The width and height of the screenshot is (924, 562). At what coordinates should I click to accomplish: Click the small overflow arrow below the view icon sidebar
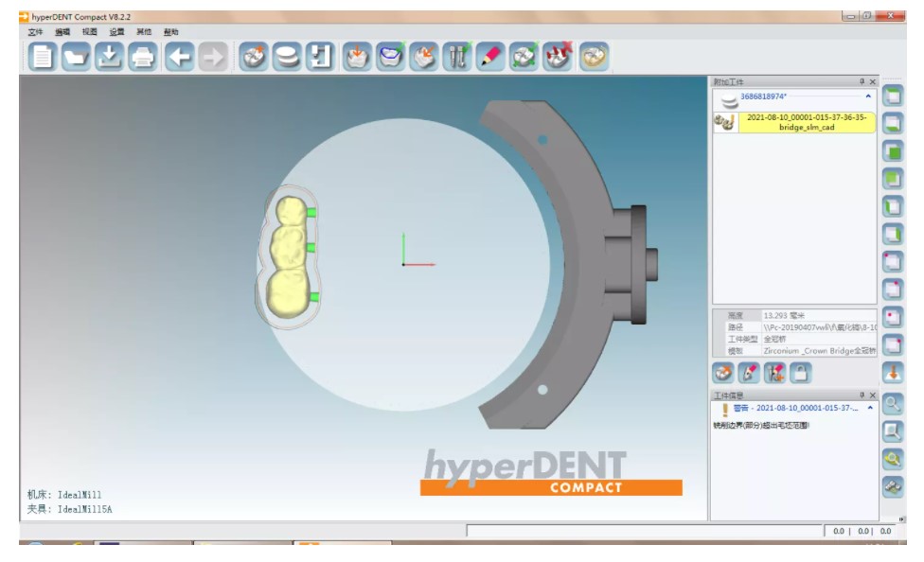pos(901,519)
